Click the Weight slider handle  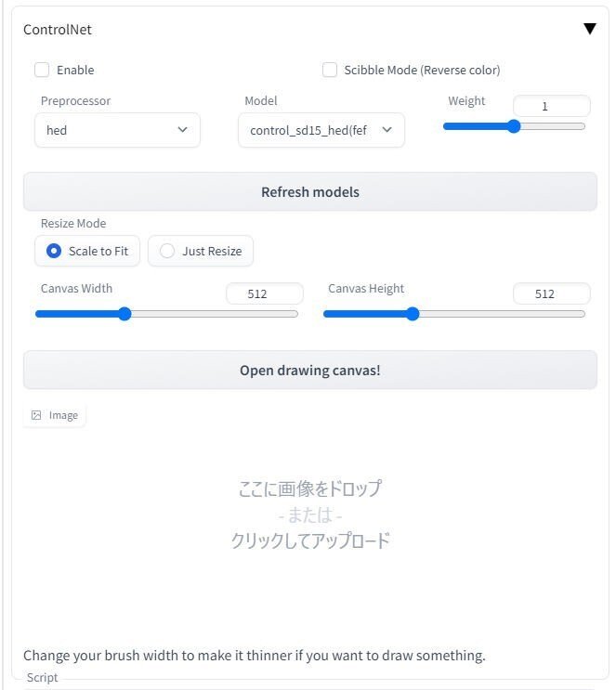[514, 126]
